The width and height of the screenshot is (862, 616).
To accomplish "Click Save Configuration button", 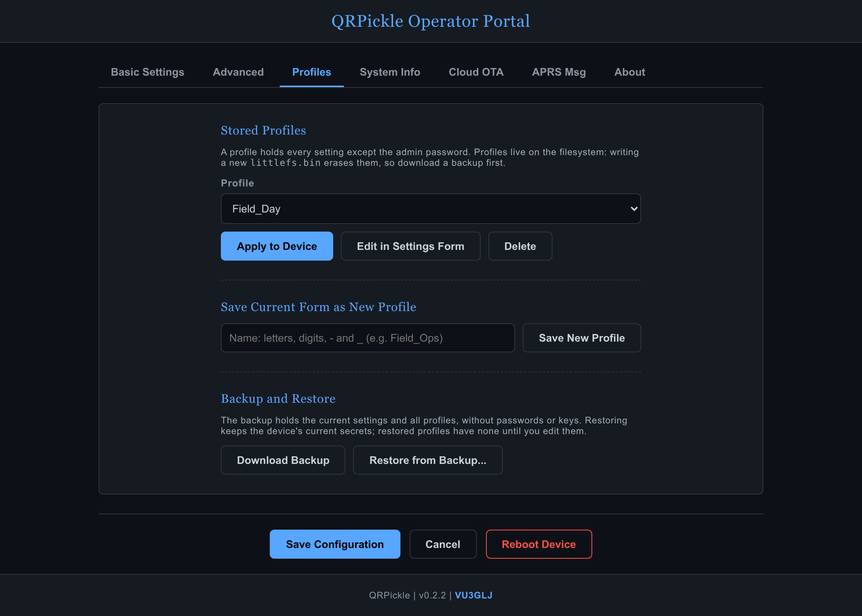I will pyautogui.click(x=335, y=544).
